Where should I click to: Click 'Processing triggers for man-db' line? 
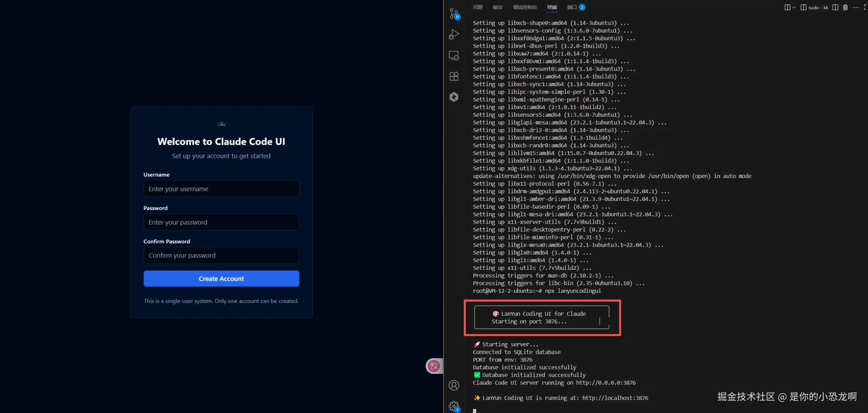point(543,276)
